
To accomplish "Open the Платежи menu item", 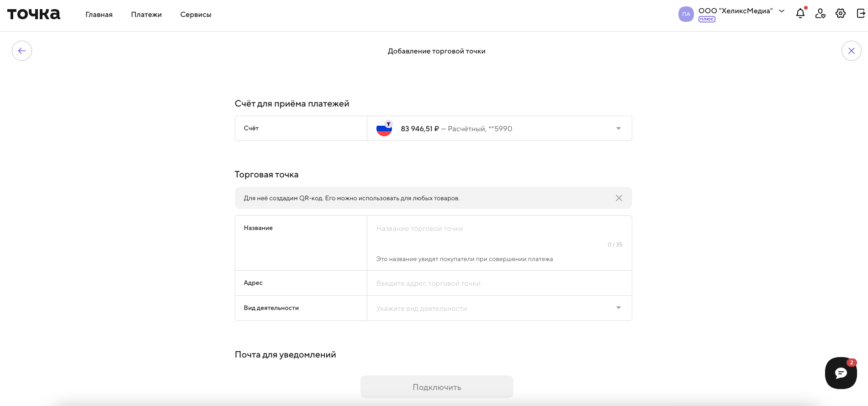I will coord(147,15).
